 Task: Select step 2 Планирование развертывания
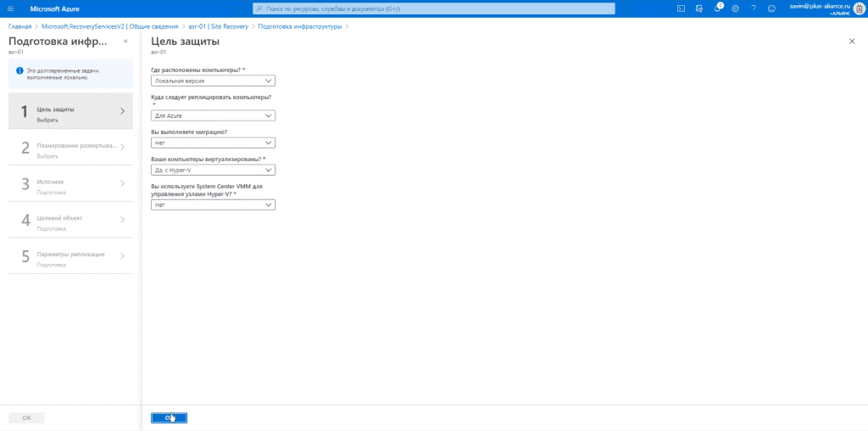[71, 148]
